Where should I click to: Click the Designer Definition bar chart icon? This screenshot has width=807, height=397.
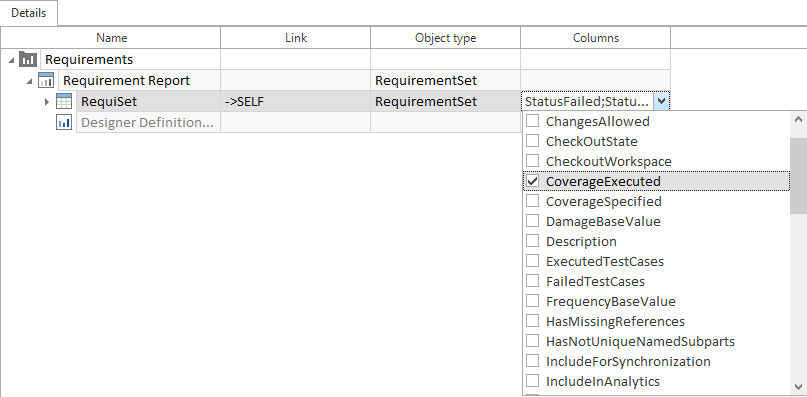(x=64, y=123)
